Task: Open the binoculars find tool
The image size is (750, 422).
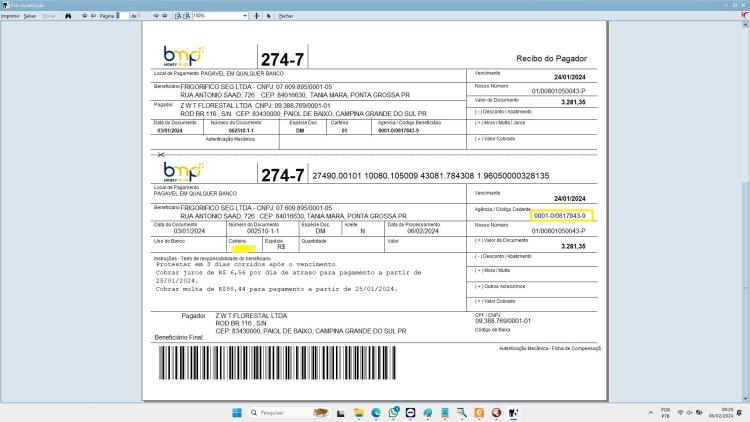Action: tap(68, 16)
